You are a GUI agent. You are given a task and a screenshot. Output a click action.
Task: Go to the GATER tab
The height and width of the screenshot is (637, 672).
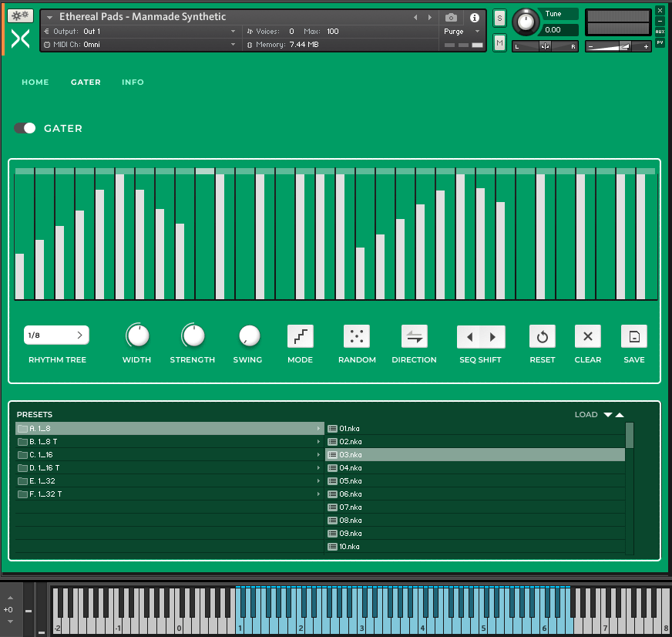click(86, 82)
